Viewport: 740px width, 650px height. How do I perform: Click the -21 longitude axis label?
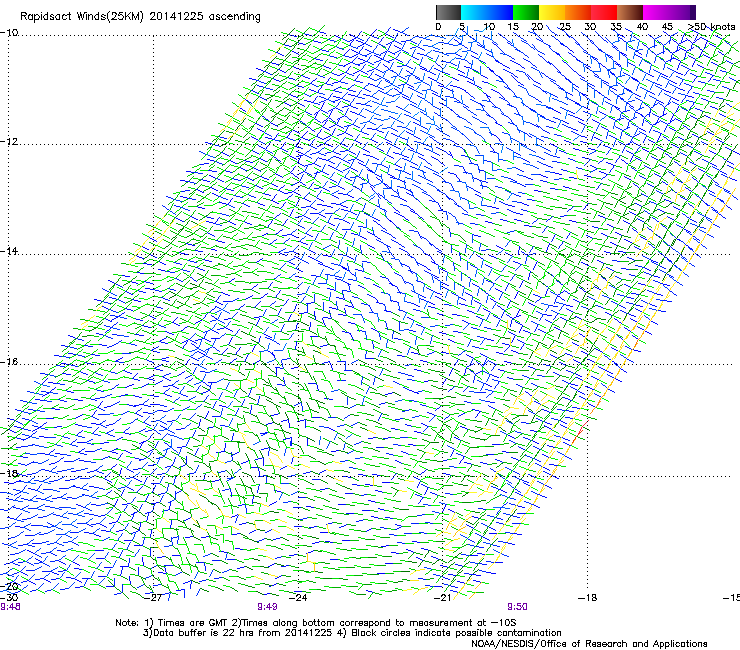pyautogui.click(x=442, y=598)
